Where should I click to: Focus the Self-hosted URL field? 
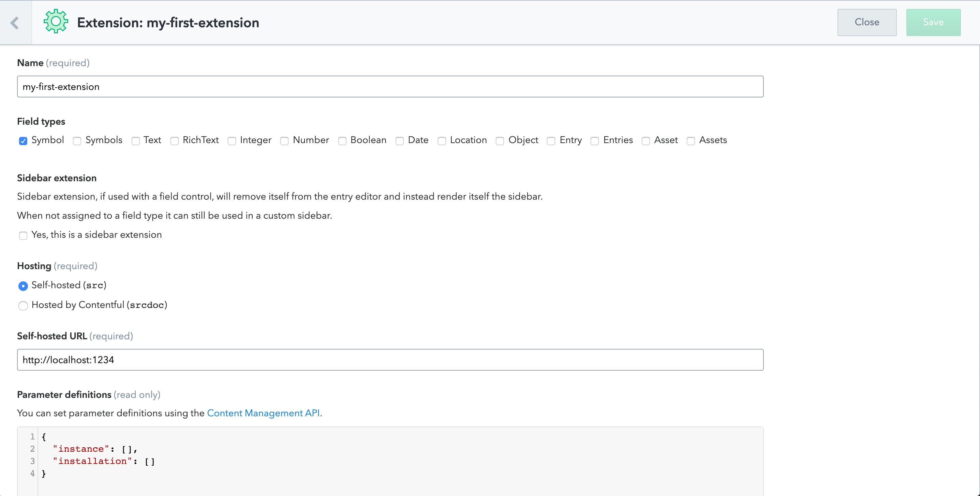click(390, 360)
